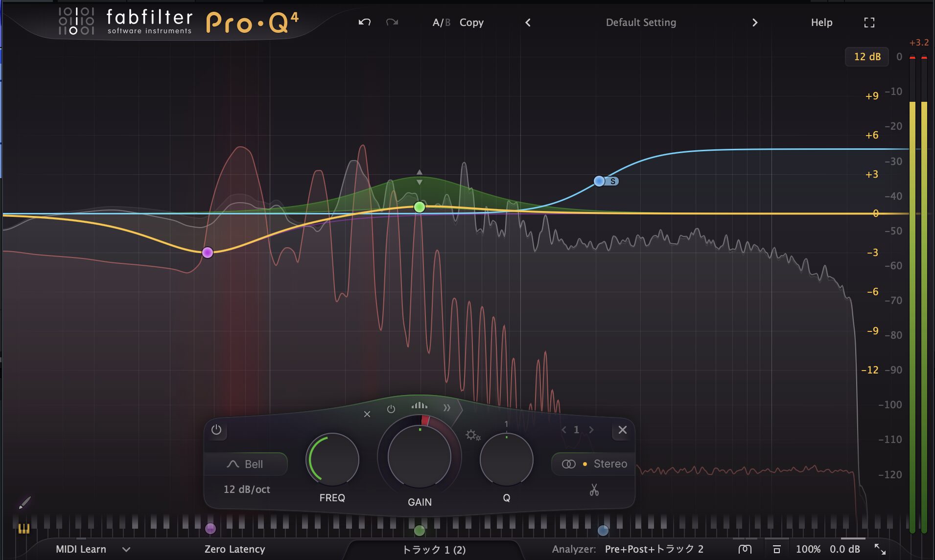935x560 pixels.
Task: Enter full screen mode
Action: (869, 23)
